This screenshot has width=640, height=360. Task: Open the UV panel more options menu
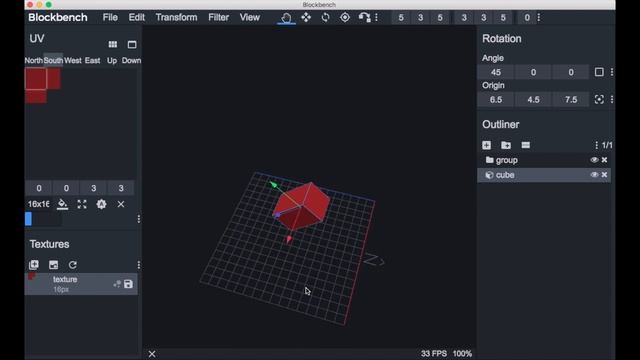tap(139, 219)
